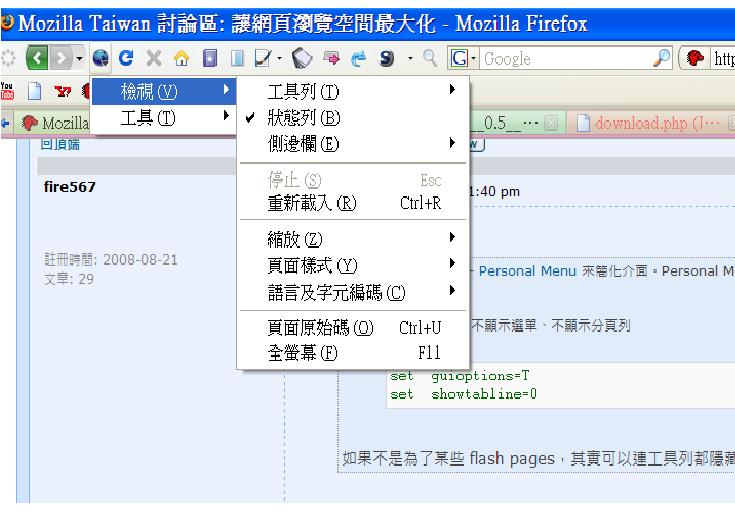Go to the Home page icon

point(181,59)
